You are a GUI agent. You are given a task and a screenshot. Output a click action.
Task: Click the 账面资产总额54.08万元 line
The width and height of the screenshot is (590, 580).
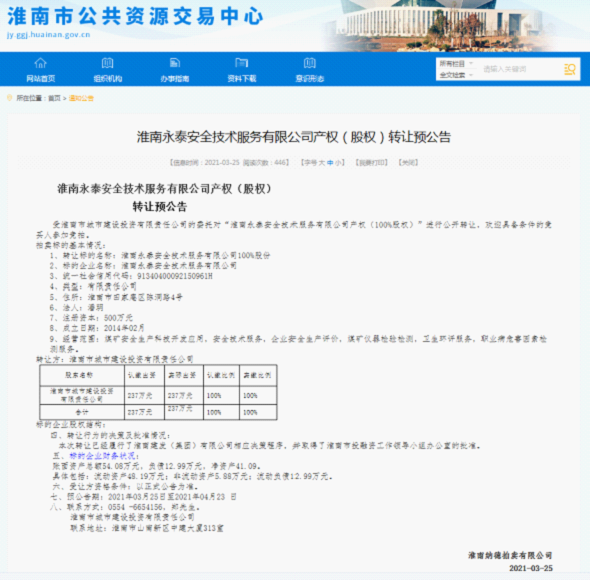[x=157, y=466]
